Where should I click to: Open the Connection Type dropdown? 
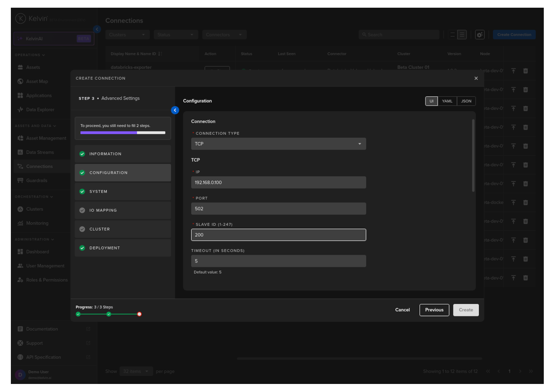pyautogui.click(x=278, y=144)
